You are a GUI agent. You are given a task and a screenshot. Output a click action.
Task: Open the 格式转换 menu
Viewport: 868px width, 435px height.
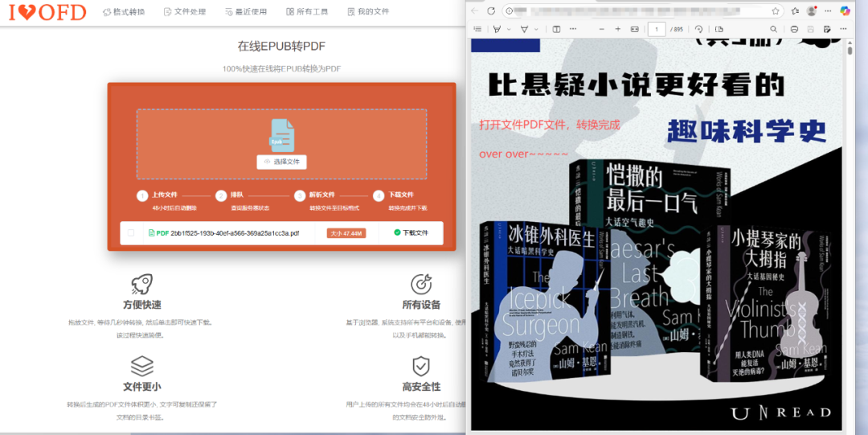point(124,11)
